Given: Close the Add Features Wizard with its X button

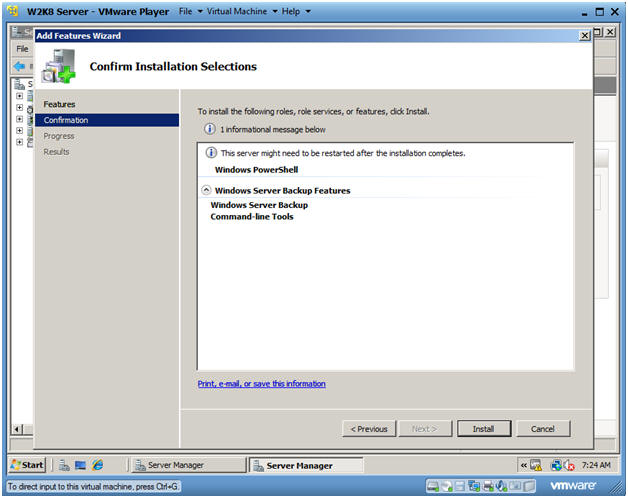Looking at the screenshot, I should click(585, 36).
